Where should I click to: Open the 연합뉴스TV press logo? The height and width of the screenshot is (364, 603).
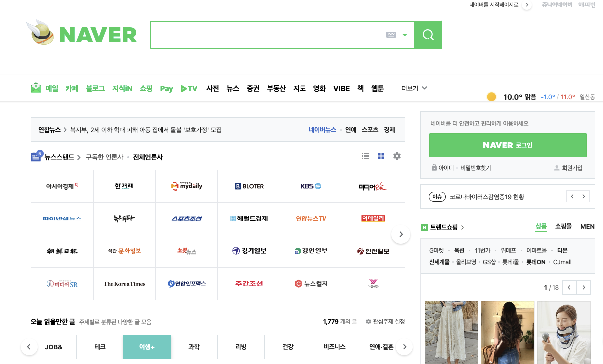[311, 218]
